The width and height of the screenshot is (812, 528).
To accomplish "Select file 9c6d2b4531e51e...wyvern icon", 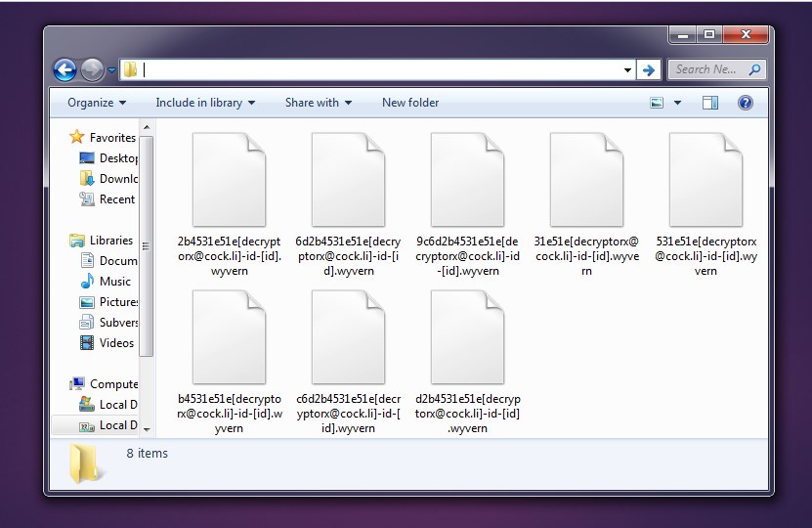I will pyautogui.click(x=467, y=180).
